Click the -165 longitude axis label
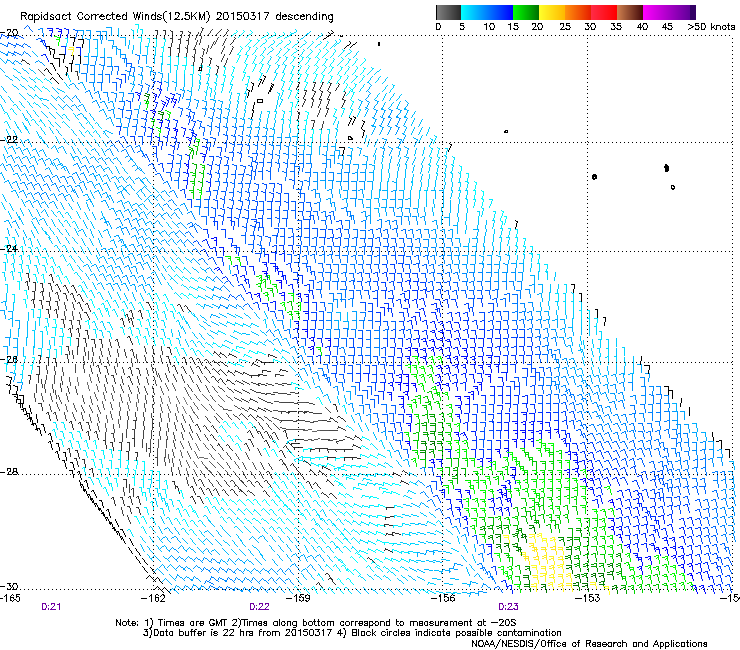 pyautogui.click(x=10, y=598)
